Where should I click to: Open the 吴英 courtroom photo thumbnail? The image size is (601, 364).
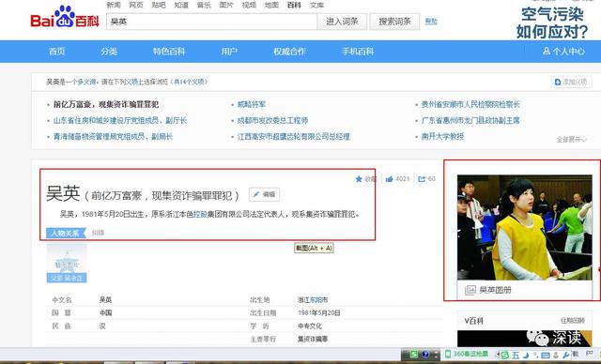tap(525, 227)
